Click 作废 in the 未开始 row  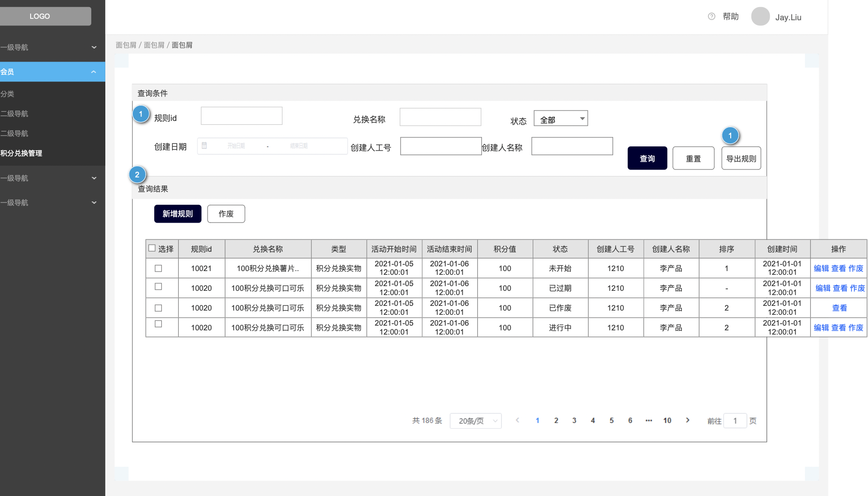(x=856, y=268)
